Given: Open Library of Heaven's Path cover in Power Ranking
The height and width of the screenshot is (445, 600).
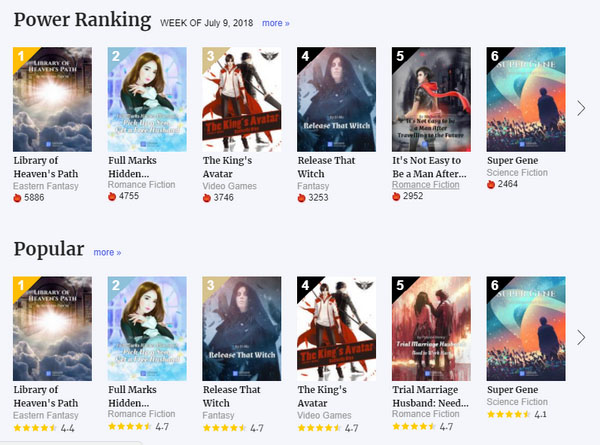Looking at the screenshot, I should [52, 99].
